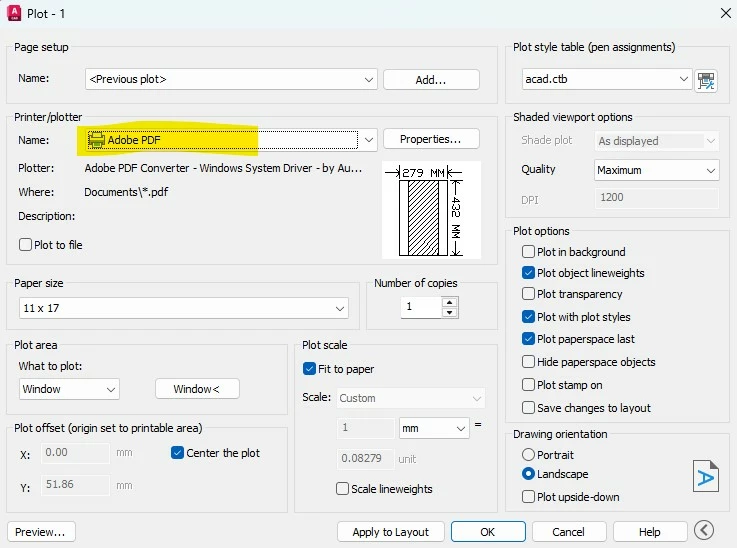Image resolution: width=737 pixels, height=548 pixels.
Task: Select Portrait orientation
Action: point(528,455)
